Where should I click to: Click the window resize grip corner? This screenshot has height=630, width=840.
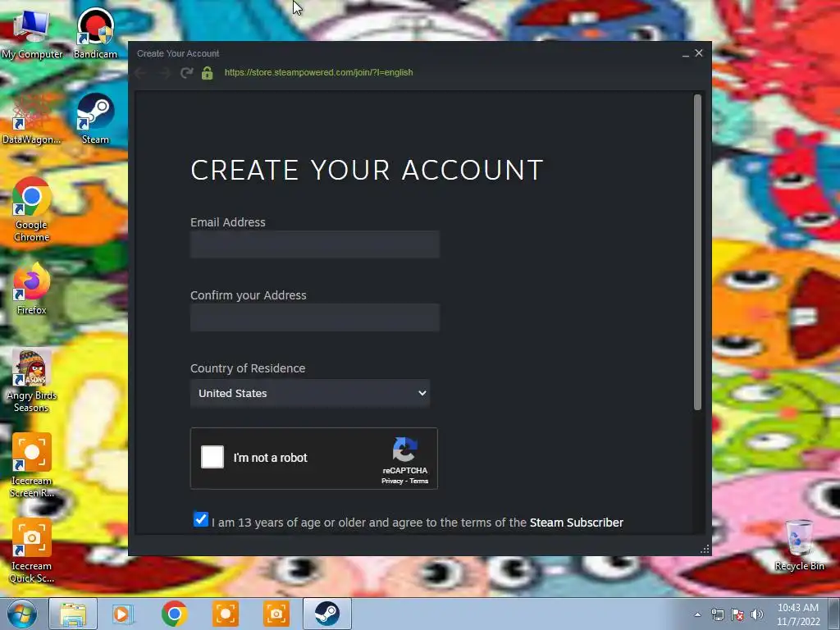[x=705, y=549]
